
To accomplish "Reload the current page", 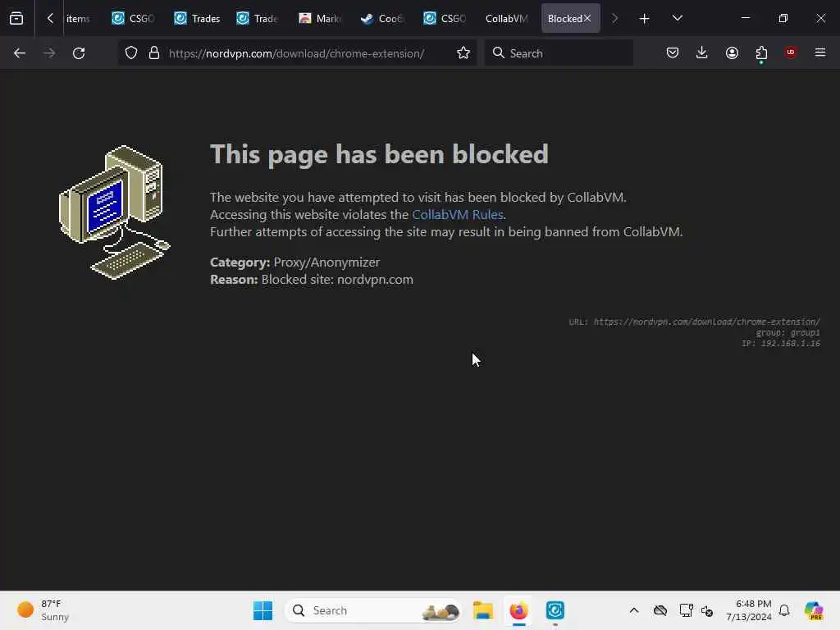I will coord(79,53).
